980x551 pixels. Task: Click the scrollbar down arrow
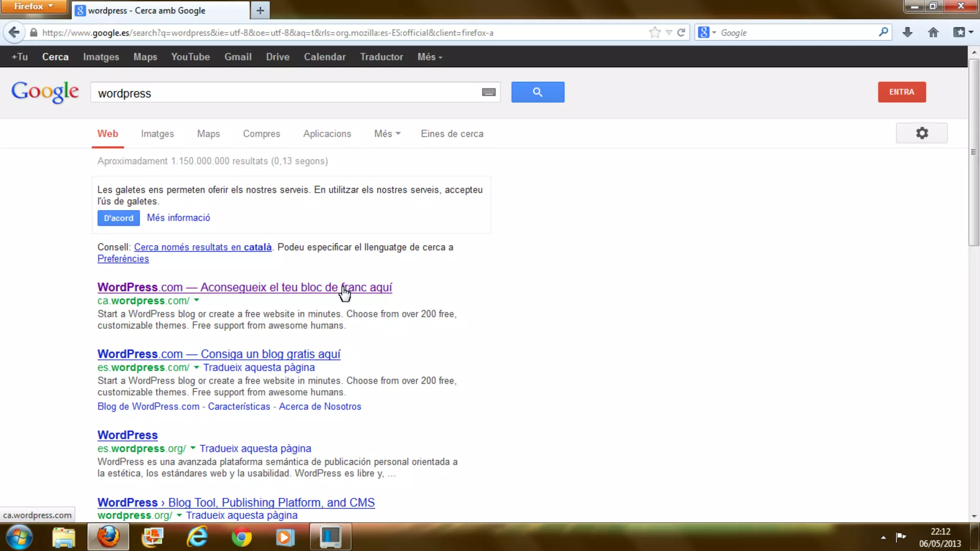click(974, 517)
